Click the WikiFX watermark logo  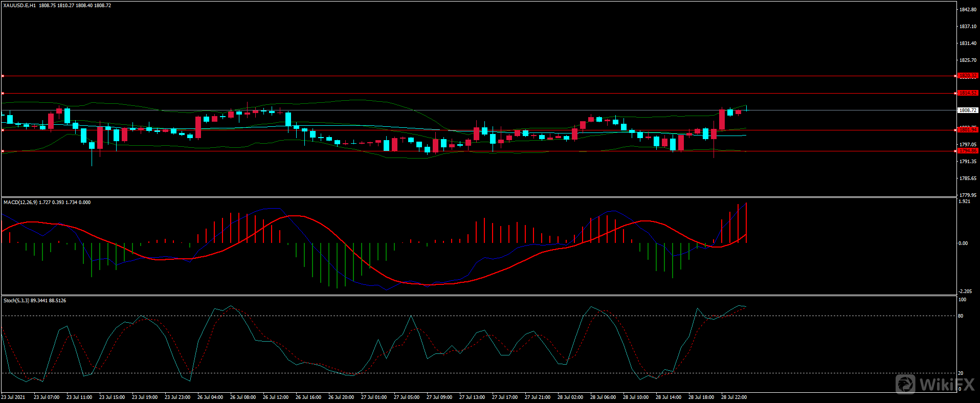click(x=935, y=384)
